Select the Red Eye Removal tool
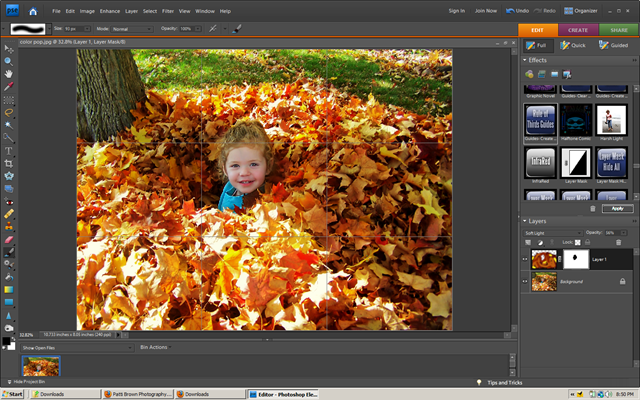640x400 pixels. point(9,202)
